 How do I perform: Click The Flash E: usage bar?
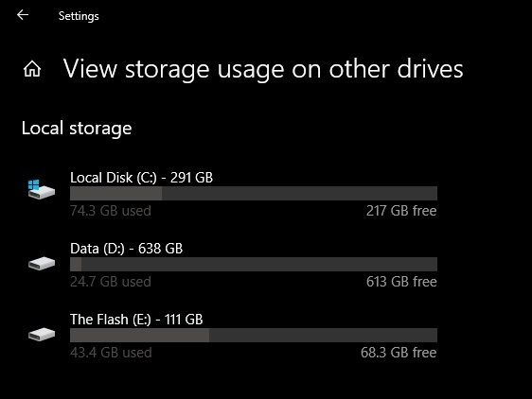254,335
